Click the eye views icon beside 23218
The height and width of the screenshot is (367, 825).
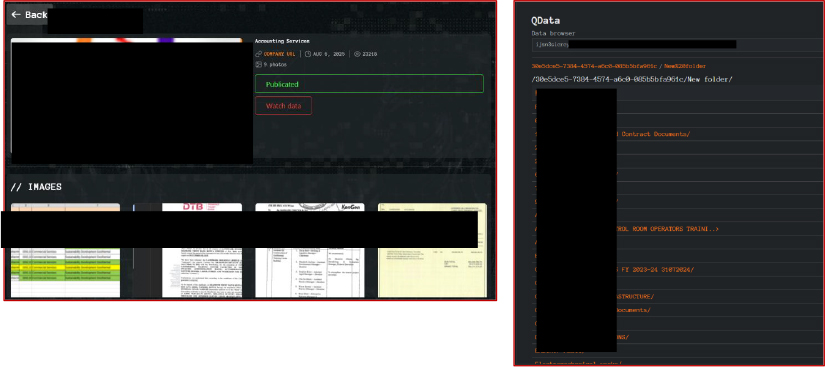(357, 54)
